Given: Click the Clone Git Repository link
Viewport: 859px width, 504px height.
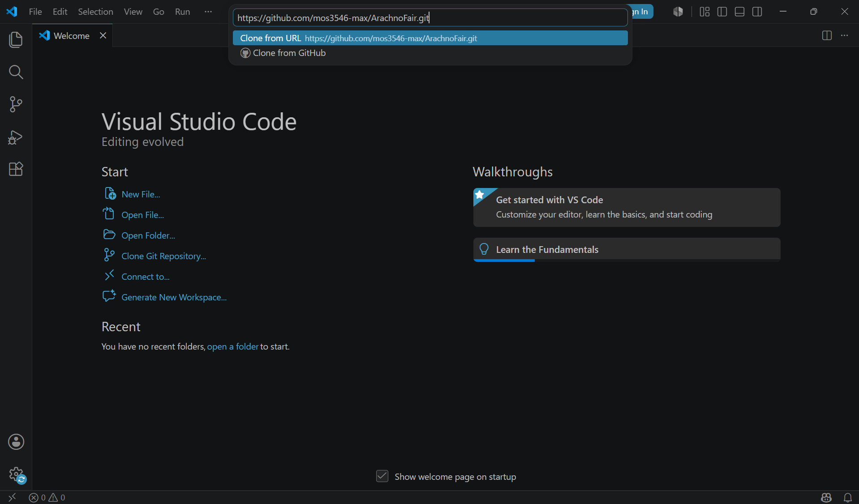Looking at the screenshot, I should 163,256.
